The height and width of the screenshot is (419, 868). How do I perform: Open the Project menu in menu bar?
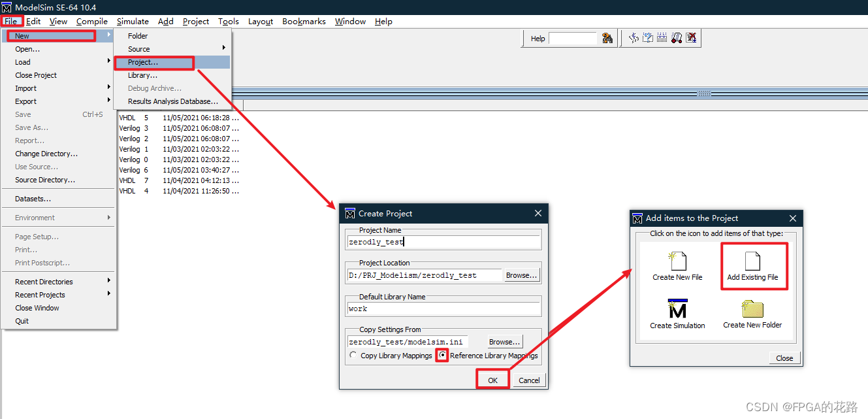tap(196, 21)
